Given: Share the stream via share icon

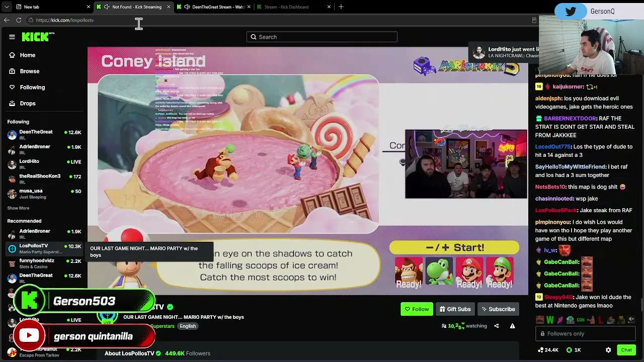Looking at the screenshot, I should (496, 326).
